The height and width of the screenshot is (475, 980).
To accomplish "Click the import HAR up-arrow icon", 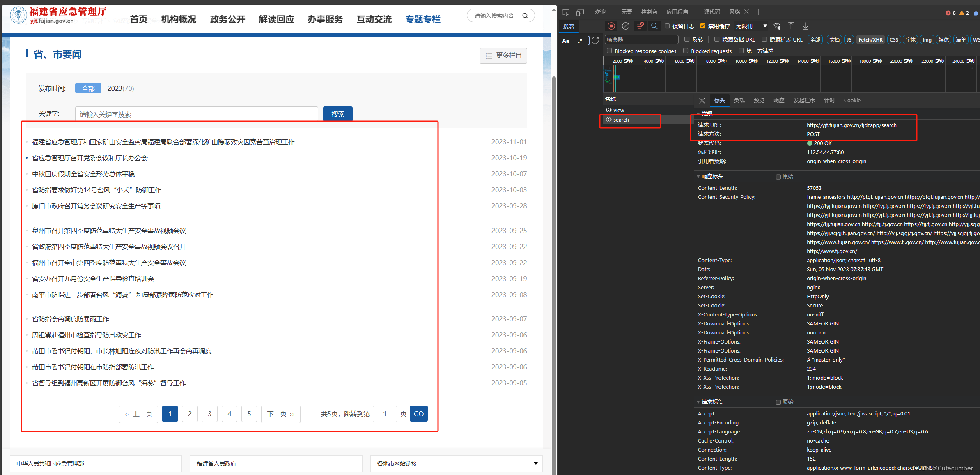I will (791, 26).
